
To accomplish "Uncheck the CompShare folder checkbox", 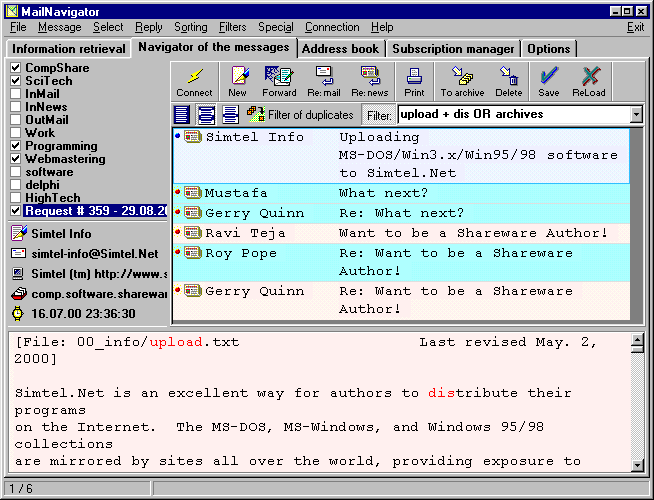I will (15, 68).
